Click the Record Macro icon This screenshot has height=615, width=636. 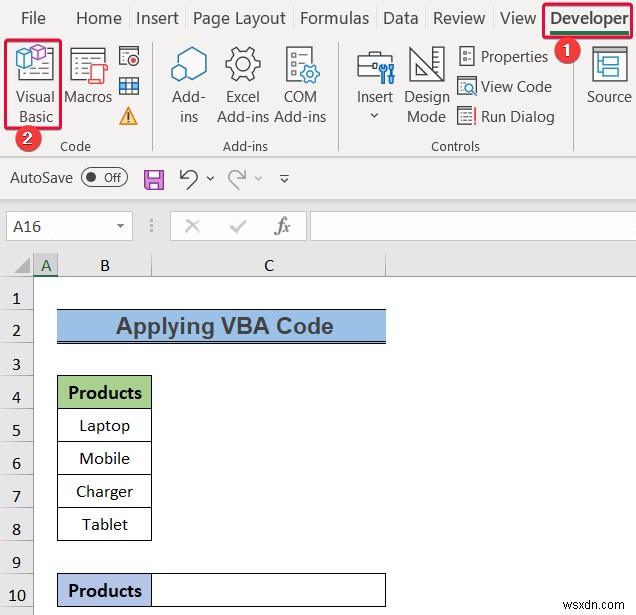click(129, 56)
